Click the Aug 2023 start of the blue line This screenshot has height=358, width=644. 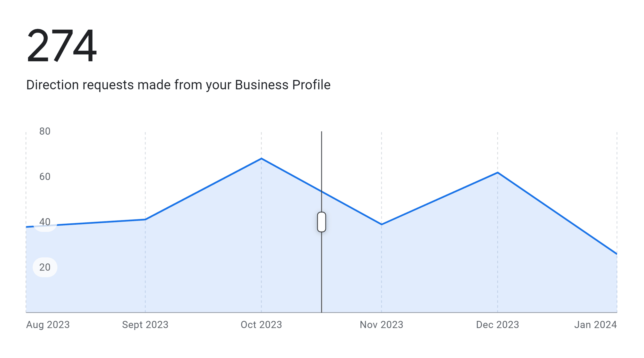click(x=27, y=227)
